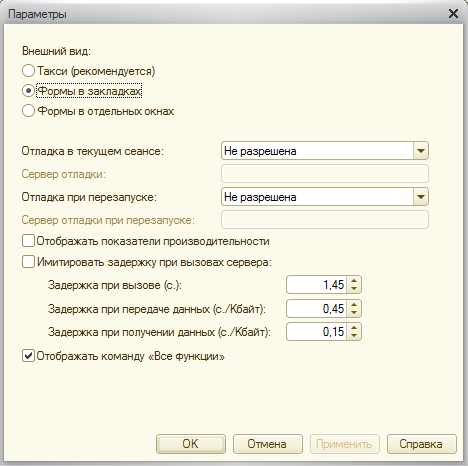Image resolution: width=468 pixels, height=466 pixels.
Task: Open the Отладка в текущем сеансе dropdown
Action: (x=421, y=151)
